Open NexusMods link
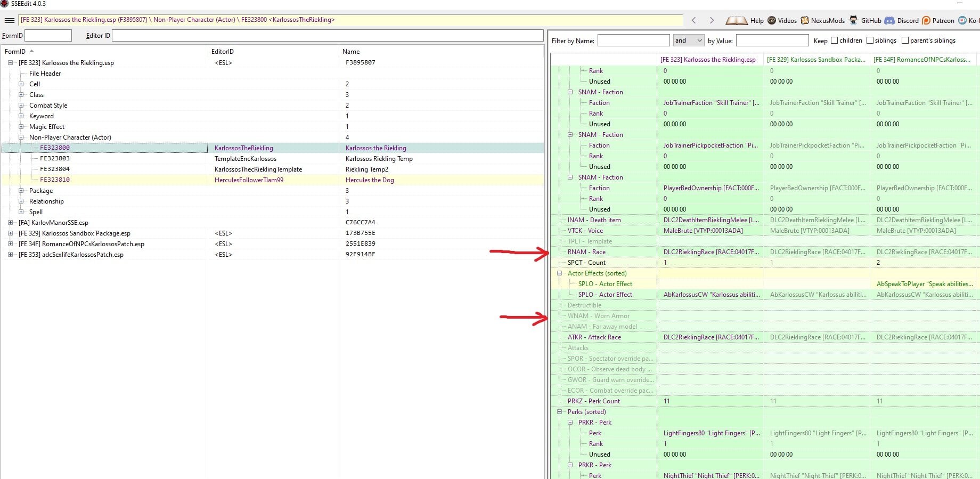This screenshot has height=479, width=980. coord(822,20)
